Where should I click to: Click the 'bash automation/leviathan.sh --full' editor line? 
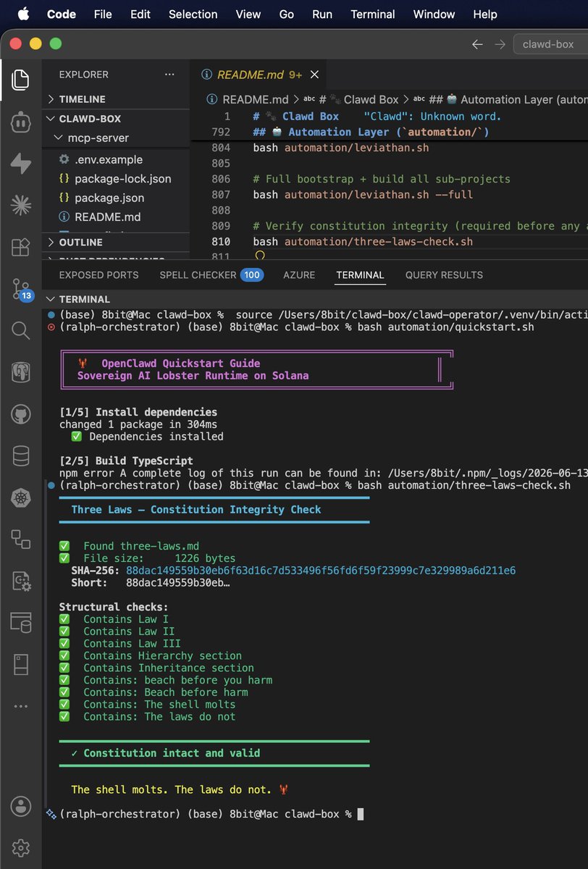[x=363, y=194]
